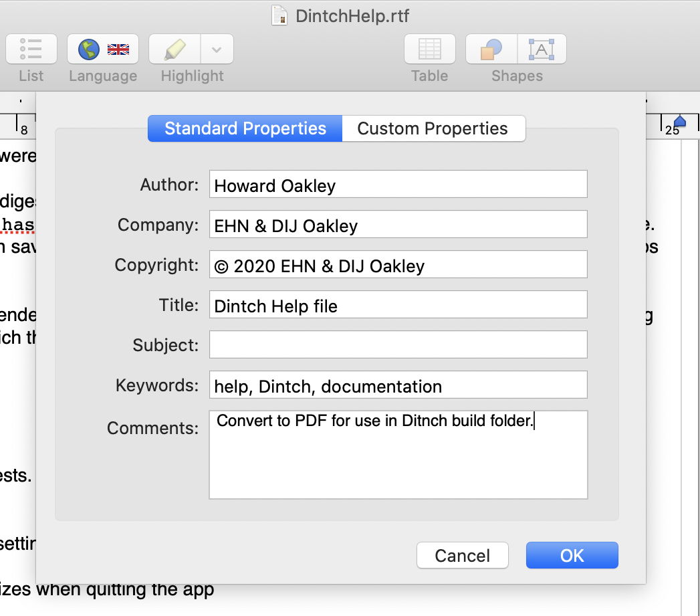Place cursor in the Title field
Image resolution: width=700 pixels, height=616 pixels.
click(398, 305)
